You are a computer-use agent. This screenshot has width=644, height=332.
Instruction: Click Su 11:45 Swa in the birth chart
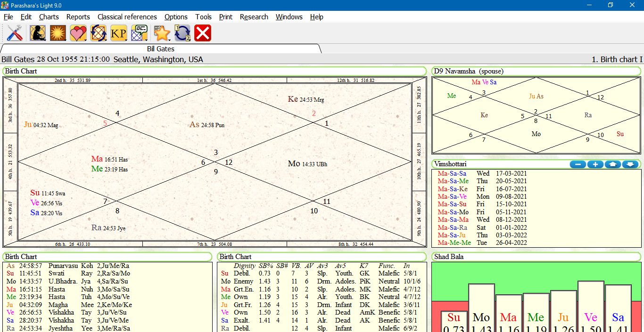(48, 193)
